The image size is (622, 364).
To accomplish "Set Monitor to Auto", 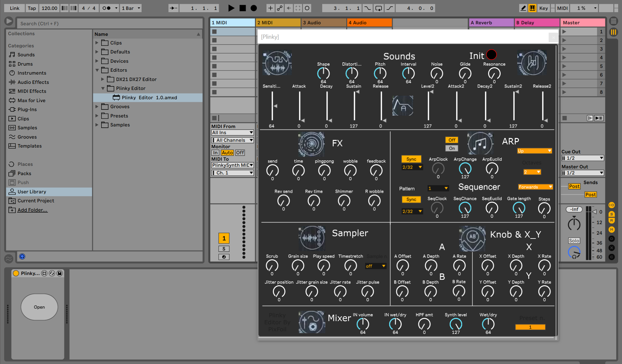I will pos(227,153).
